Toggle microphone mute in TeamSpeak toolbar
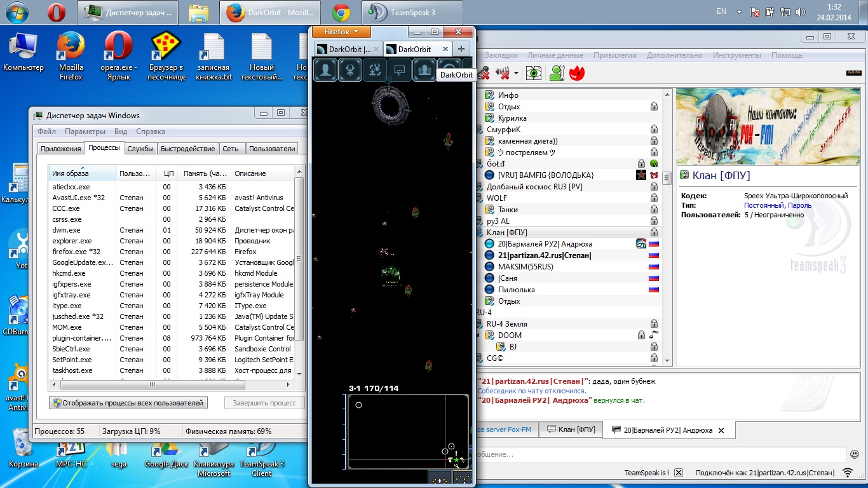868x488 pixels. (484, 73)
